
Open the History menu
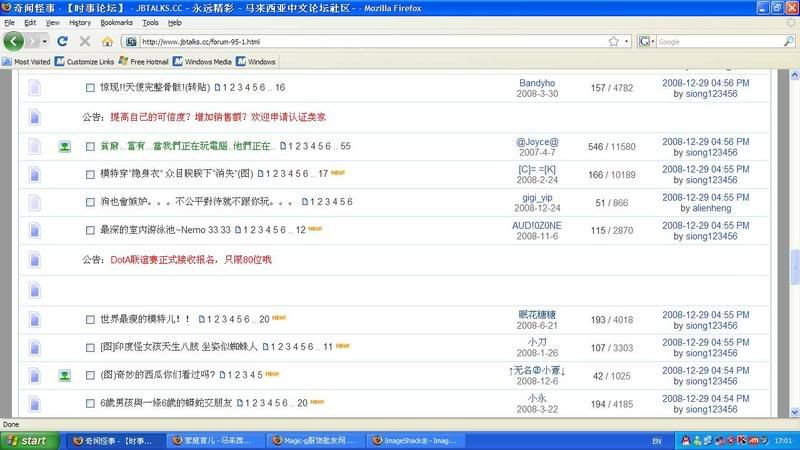pos(80,22)
